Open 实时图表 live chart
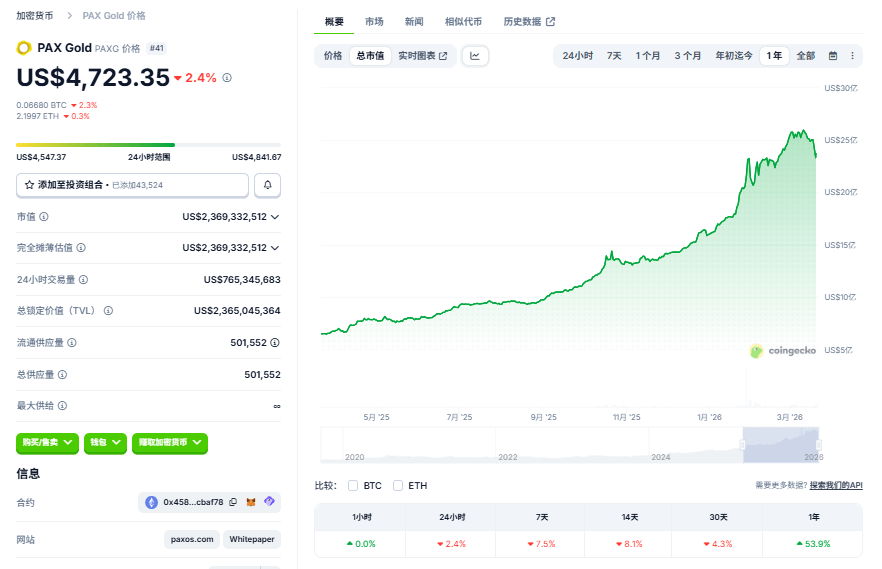Viewport: 882px width, 569px height. click(x=422, y=56)
